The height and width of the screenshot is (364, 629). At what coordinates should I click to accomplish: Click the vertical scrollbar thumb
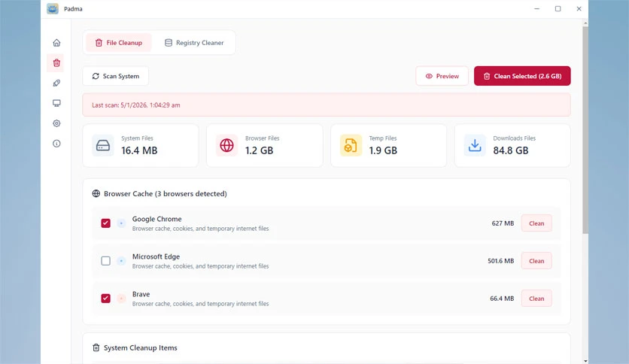click(x=585, y=130)
